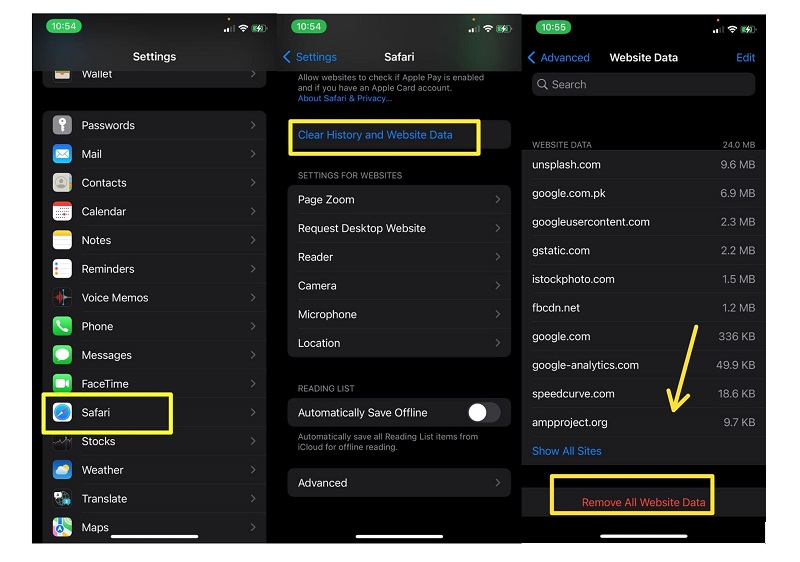This screenshot has height=562, width=800.
Task: Tap the Reminders app icon
Action: point(62,269)
